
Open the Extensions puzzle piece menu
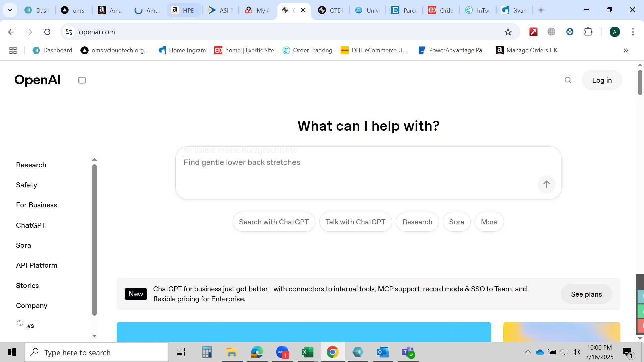click(588, 32)
